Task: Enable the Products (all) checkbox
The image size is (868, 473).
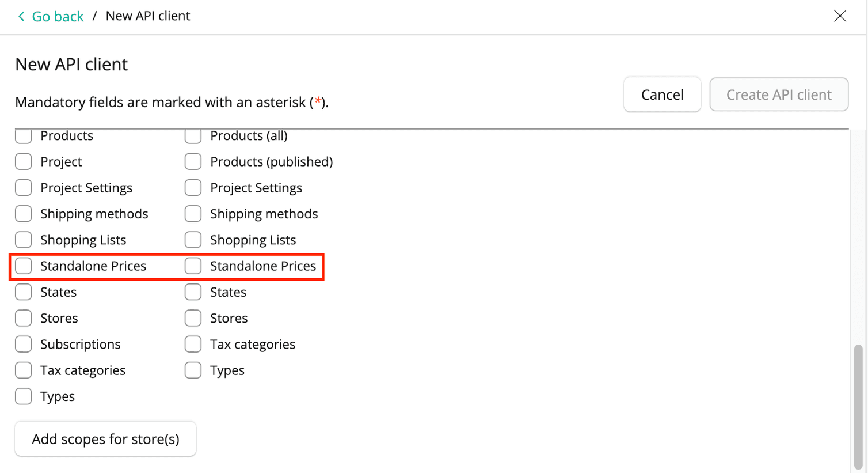Action: coord(193,136)
